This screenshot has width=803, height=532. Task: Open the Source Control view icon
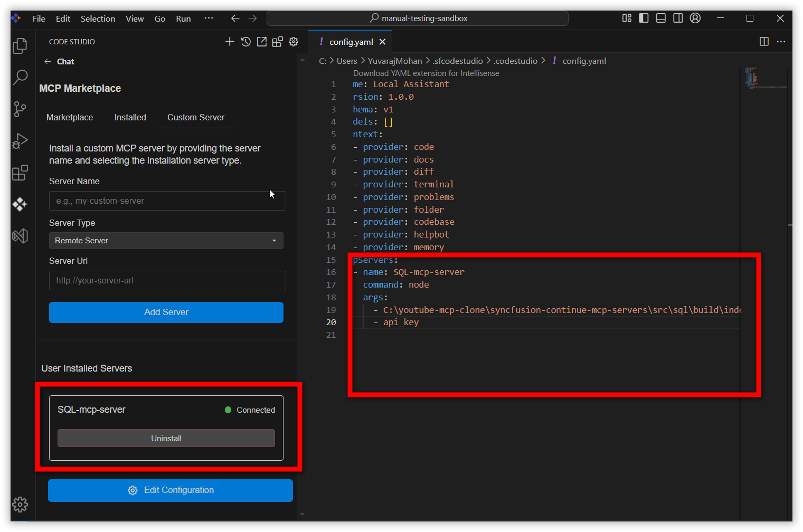coord(20,109)
